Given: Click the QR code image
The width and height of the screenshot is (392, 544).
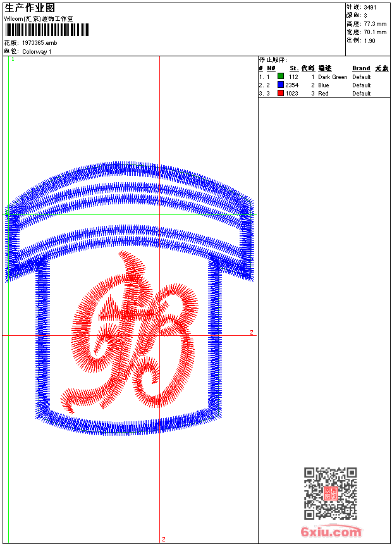Looking at the screenshot, I should (331, 493).
